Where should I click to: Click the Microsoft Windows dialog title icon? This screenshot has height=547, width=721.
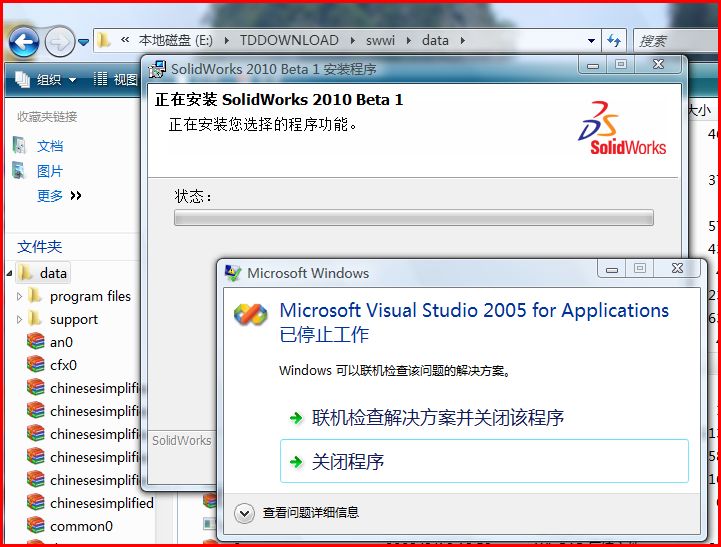pyautogui.click(x=233, y=273)
